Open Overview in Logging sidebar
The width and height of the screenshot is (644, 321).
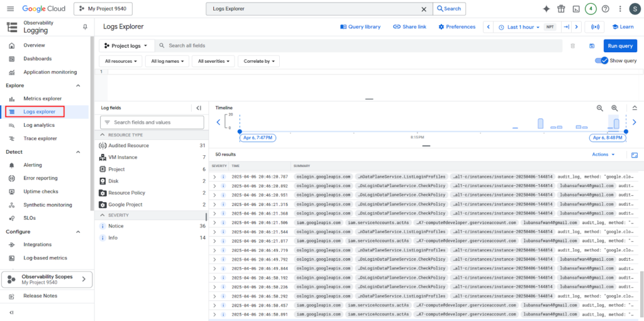[34, 45]
